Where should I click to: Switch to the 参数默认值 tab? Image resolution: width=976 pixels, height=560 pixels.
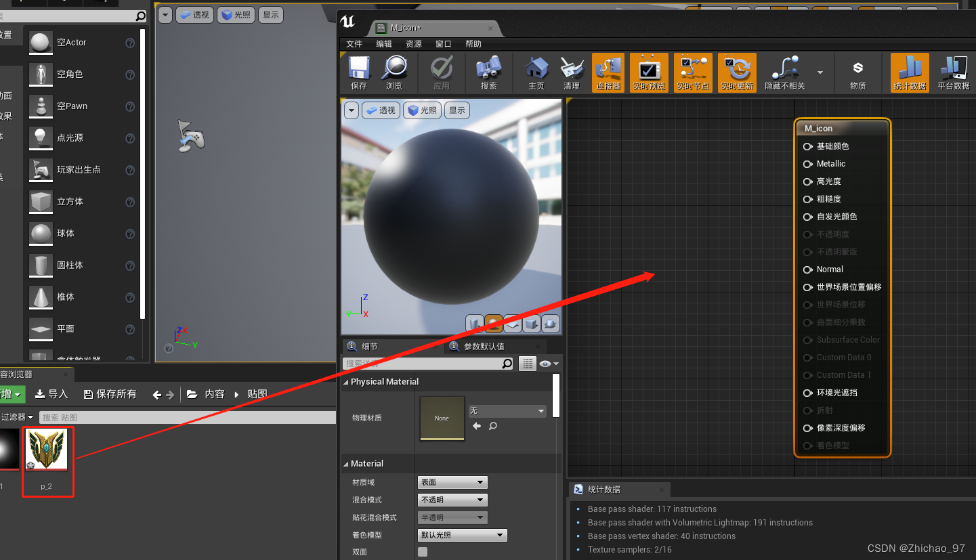483,347
